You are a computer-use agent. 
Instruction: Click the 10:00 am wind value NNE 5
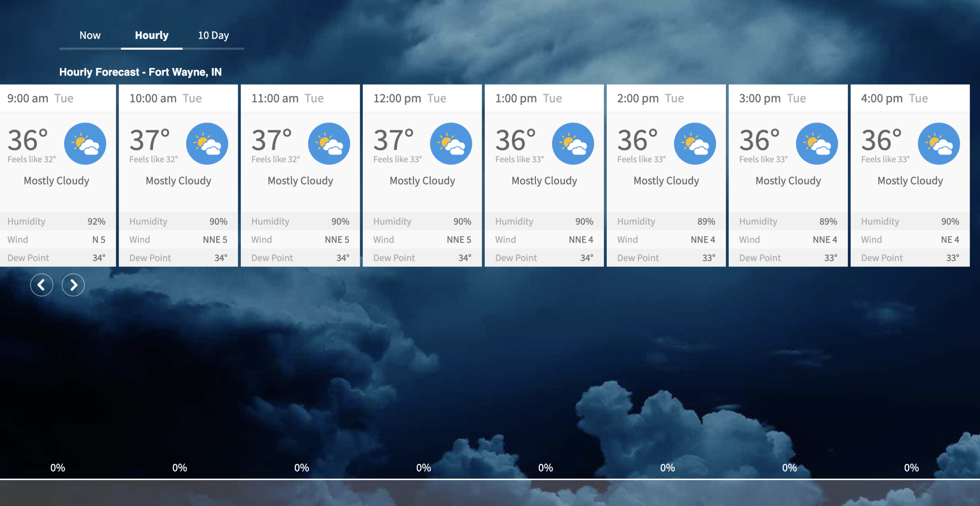coord(215,240)
